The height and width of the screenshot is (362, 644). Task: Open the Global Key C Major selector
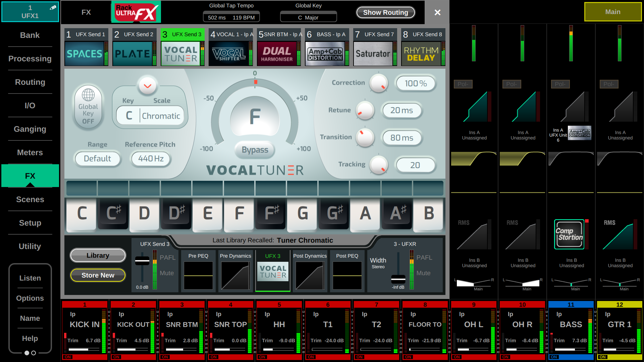[308, 17]
